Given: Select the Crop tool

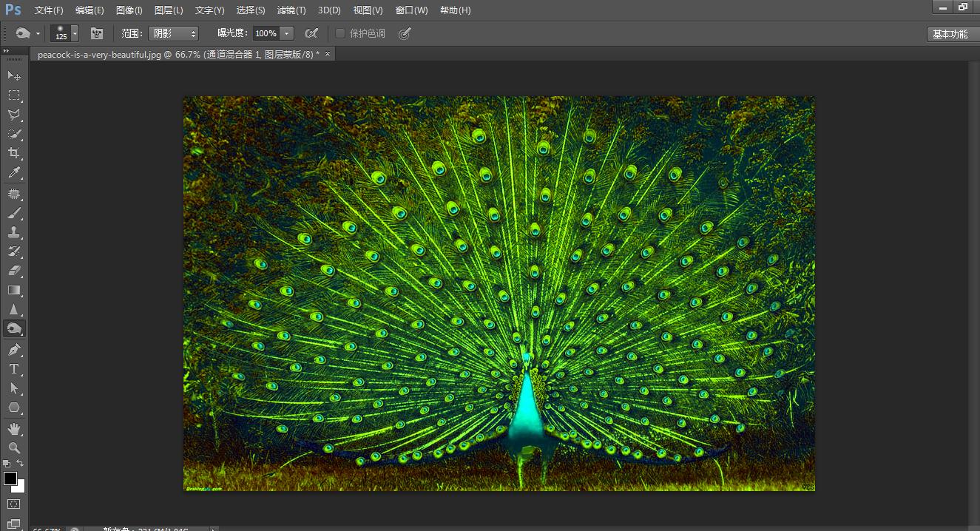Looking at the screenshot, I should click(x=14, y=153).
